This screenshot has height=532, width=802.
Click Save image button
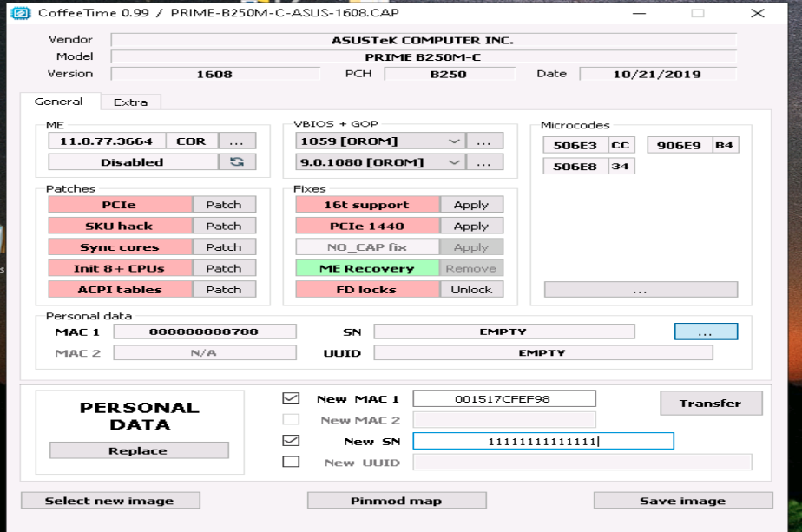coord(683,500)
